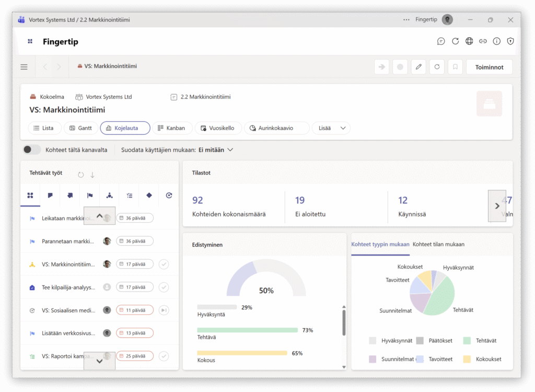The image size is (535, 392).
Task: Open the info circle icon
Action: pos(497,41)
